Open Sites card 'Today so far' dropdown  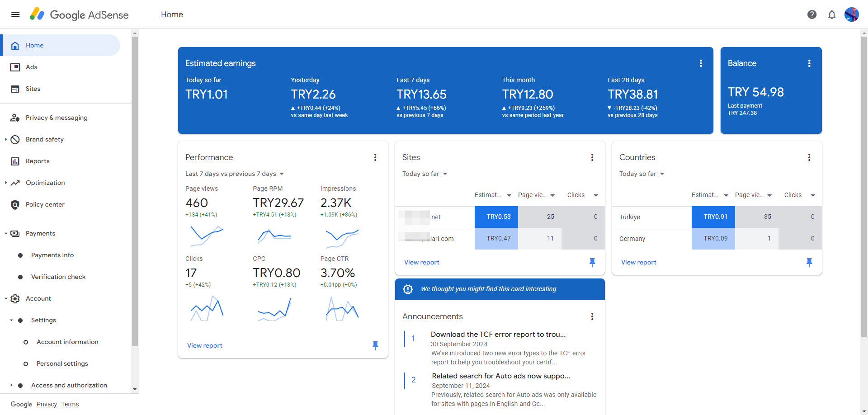pos(425,174)
